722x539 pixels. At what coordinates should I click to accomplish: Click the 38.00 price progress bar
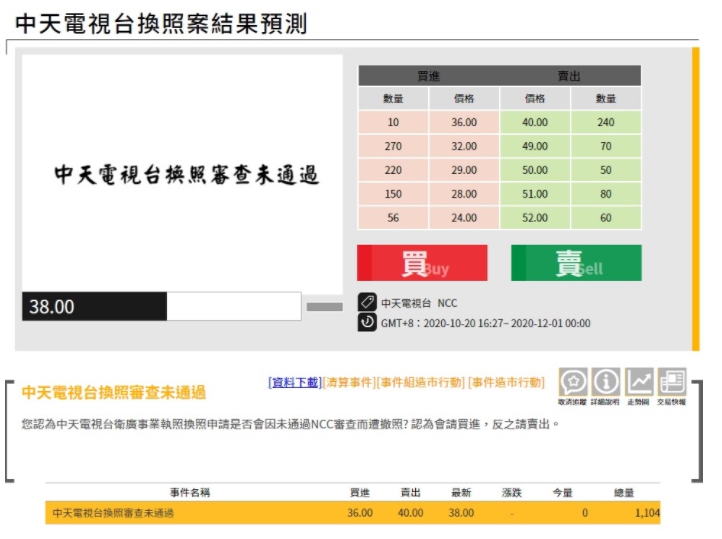point(162,306)
